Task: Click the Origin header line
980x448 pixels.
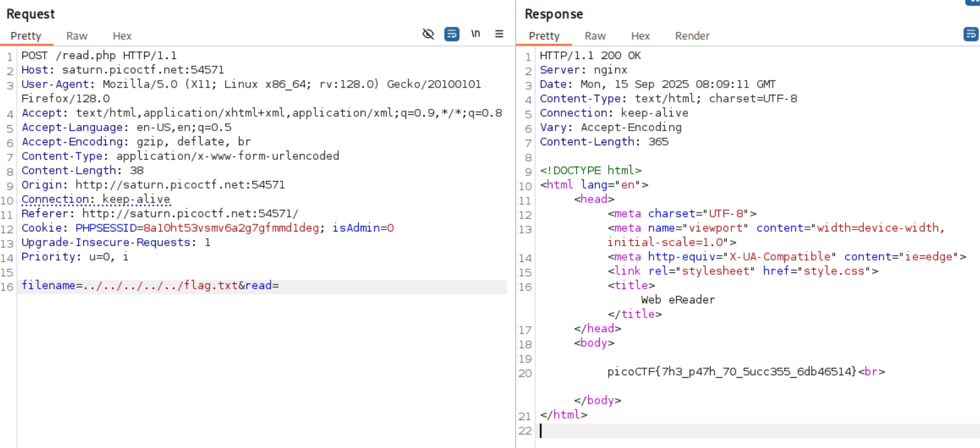Action: [x=153, y=185]
